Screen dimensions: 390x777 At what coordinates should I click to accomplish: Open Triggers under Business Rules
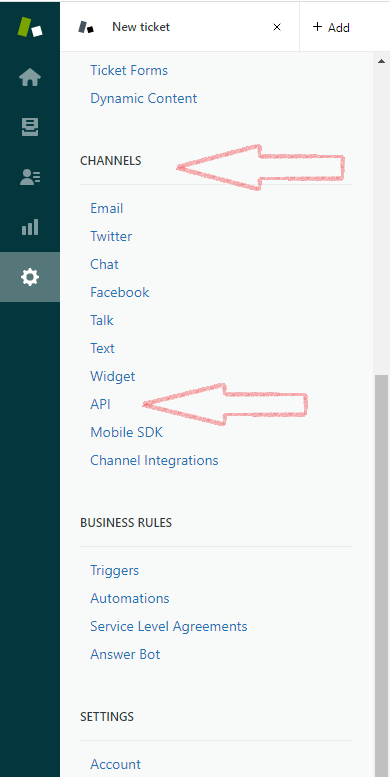[x=114, y=570]
